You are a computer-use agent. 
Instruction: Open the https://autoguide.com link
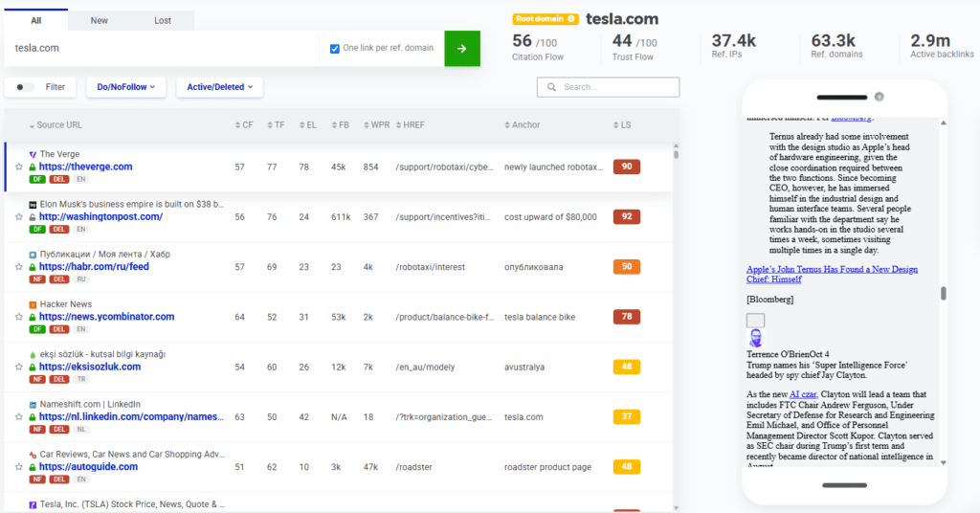[x=88, y=467]
